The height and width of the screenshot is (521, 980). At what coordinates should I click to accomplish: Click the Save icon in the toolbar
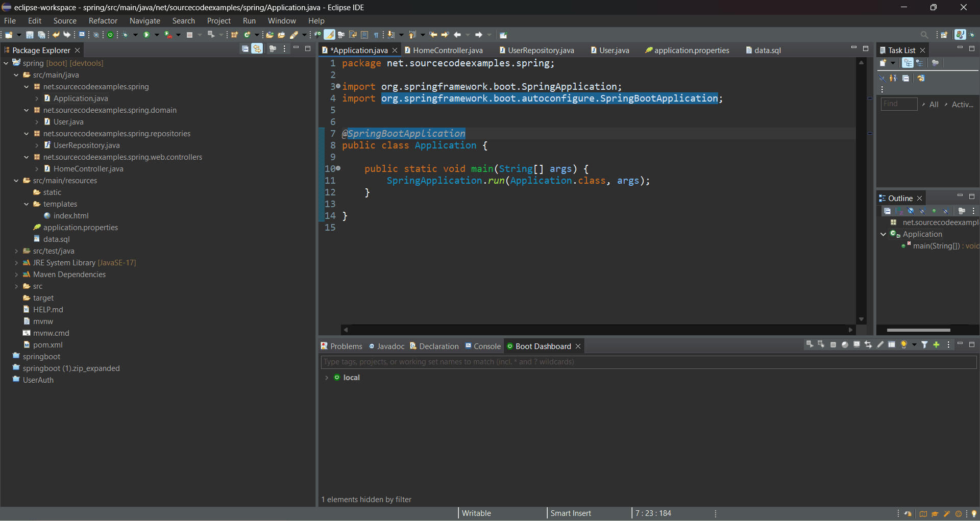30,35
